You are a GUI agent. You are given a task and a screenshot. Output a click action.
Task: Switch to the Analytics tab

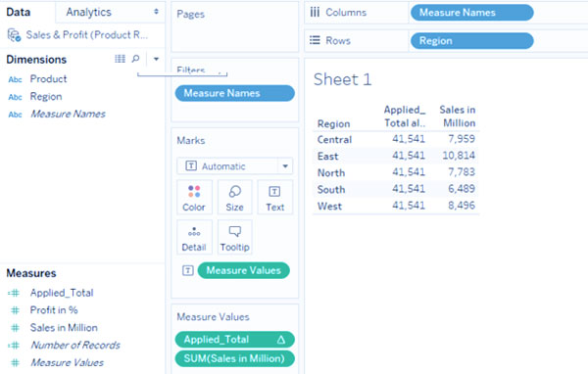[x=88, y=12]
